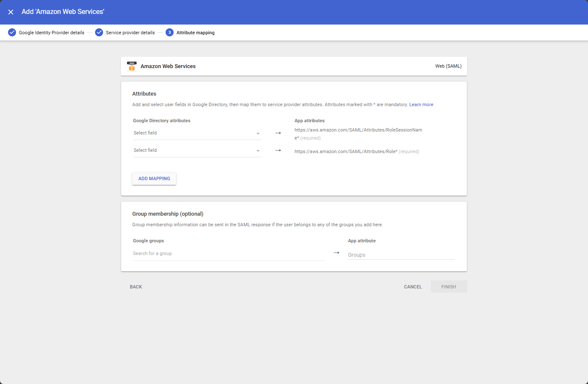This screenshot has width=588, height=384.
Task: Open Select field dropdown for Role attribute
Action: [x=197, y=151]
